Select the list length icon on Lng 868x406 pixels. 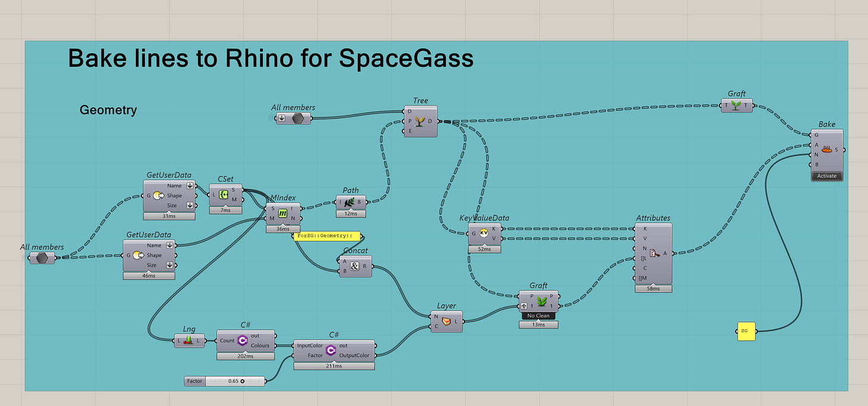(190, 340)
